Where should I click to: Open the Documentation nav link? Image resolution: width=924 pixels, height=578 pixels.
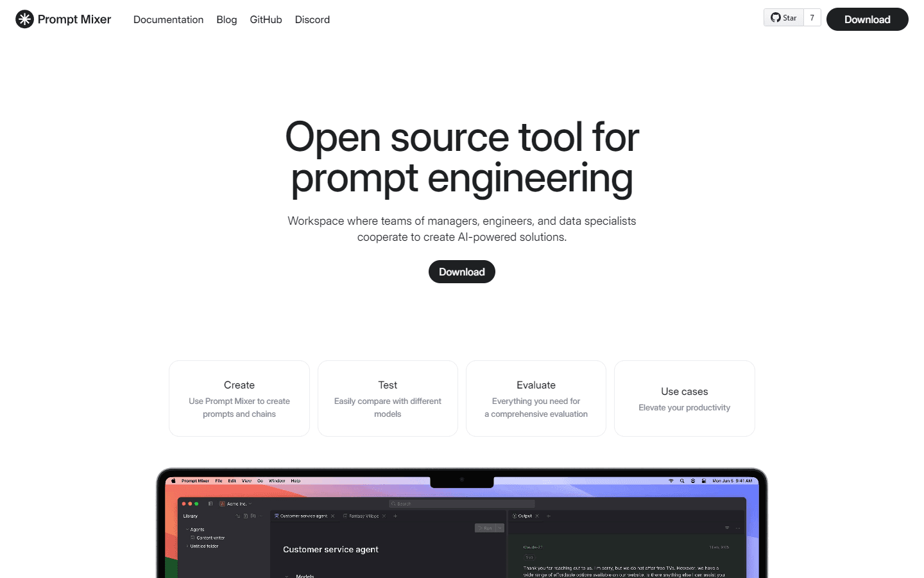(168, 20)
